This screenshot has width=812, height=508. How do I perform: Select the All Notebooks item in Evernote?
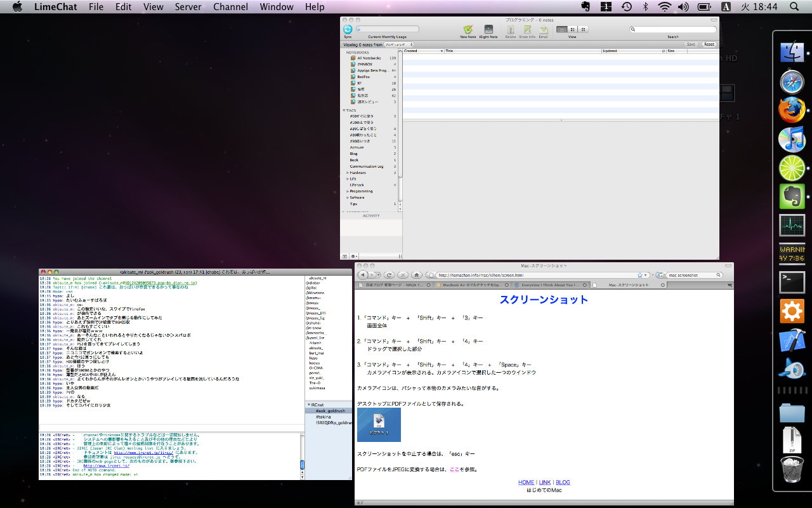point(369,58)
